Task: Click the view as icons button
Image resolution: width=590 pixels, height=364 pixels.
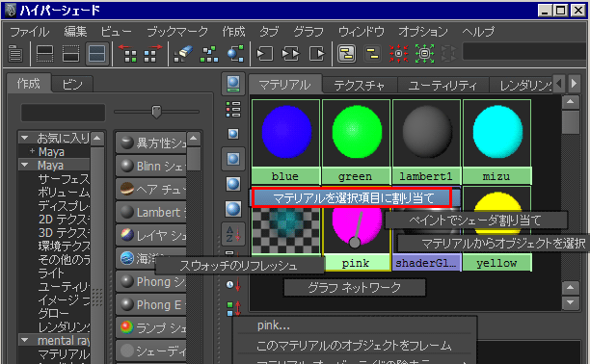Action: pos(233,84)
